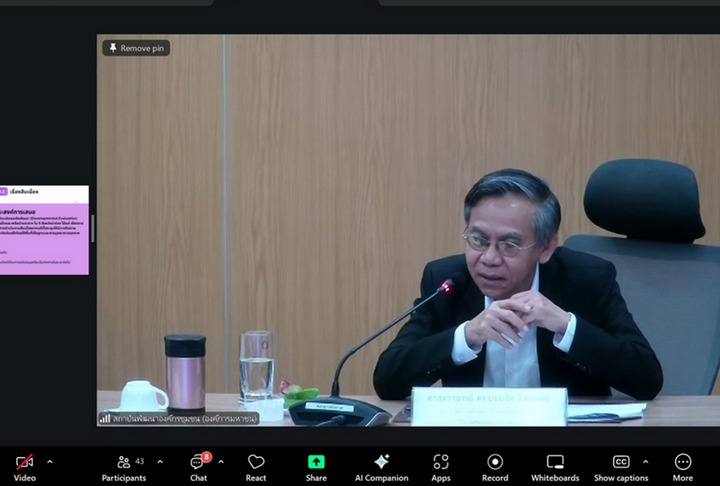Expand the video options caret
The height and width of the screenshot is (486, 720).
point(50,462)
